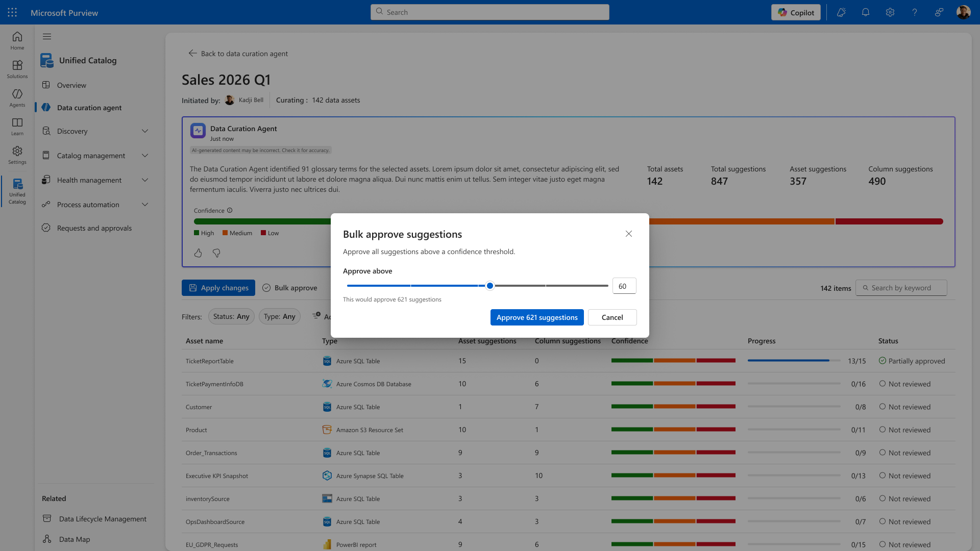The image size is (980, 551).
Task: Click the Bulk approve button
Action: point(290,288)
